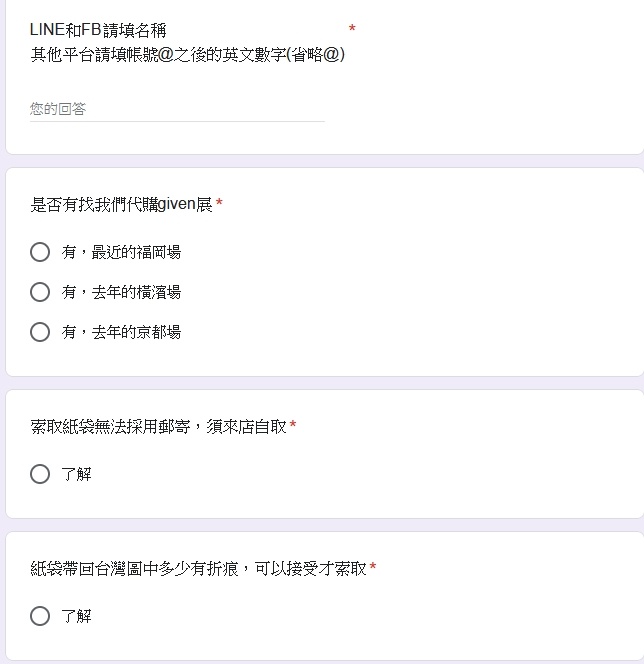Select radio button for 有，去年的橫濱場
Image resolution: width=644 pixels, height=664 pixels.
click(40, 292)
